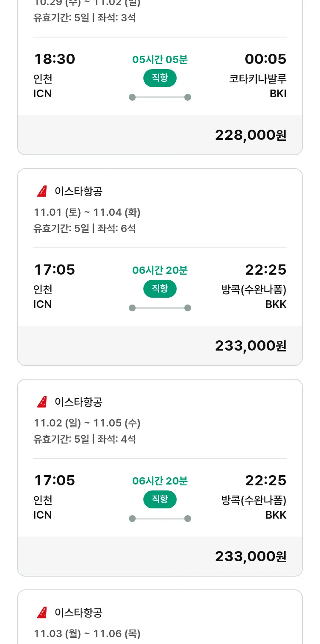Screen dimensions: 320x644
Task: Click the route line icon on the 11.01 Bangkok flight
Action: [160, 308]
